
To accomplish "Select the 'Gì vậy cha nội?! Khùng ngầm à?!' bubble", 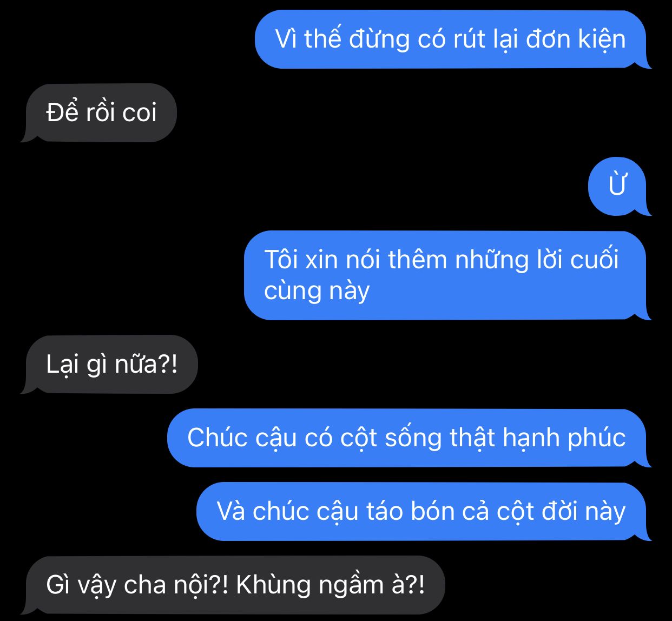I will [x=233, y=585].
